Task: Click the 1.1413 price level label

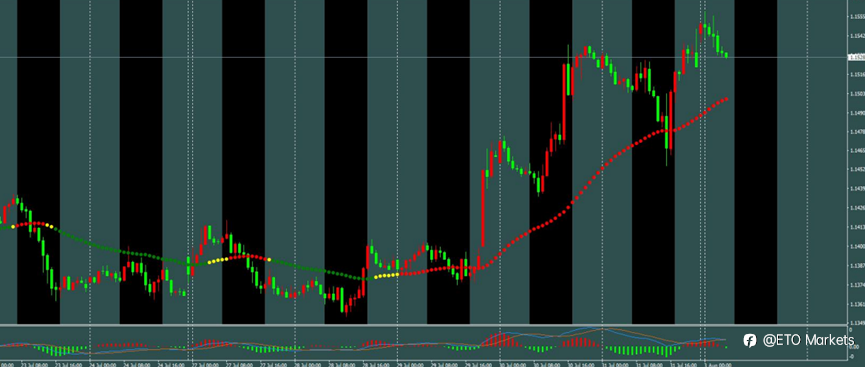Action: pyautogui.click(x=857, y=227)
